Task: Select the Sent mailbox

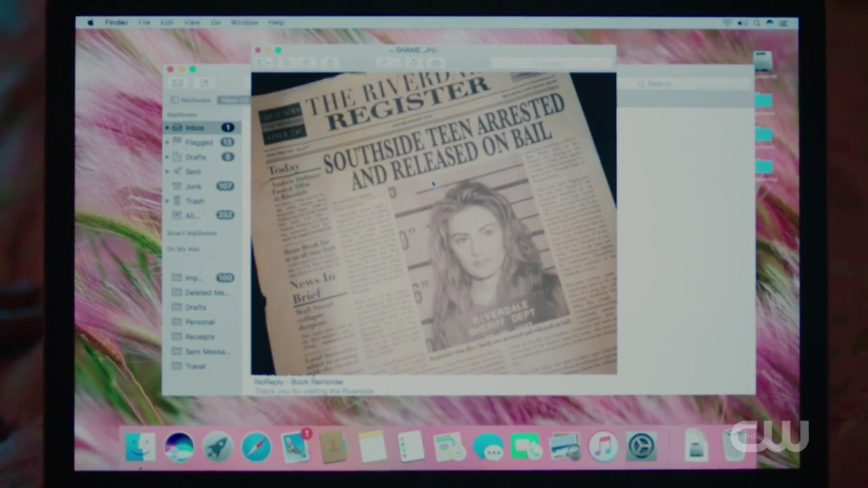Action: 203,172
